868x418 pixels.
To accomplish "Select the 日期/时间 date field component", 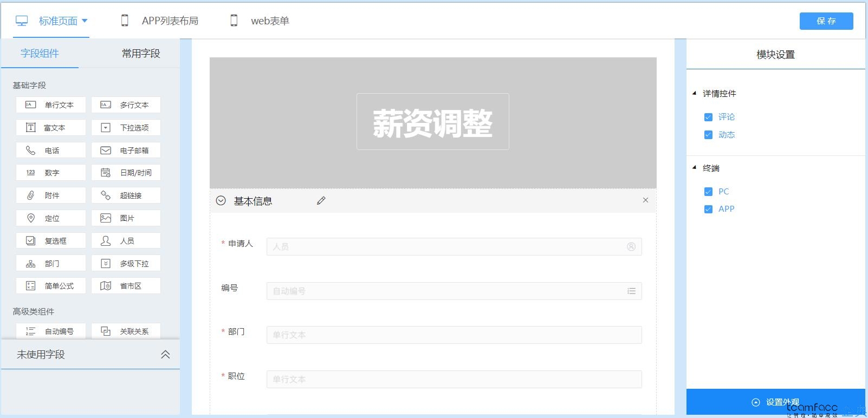I will [126, 173].
